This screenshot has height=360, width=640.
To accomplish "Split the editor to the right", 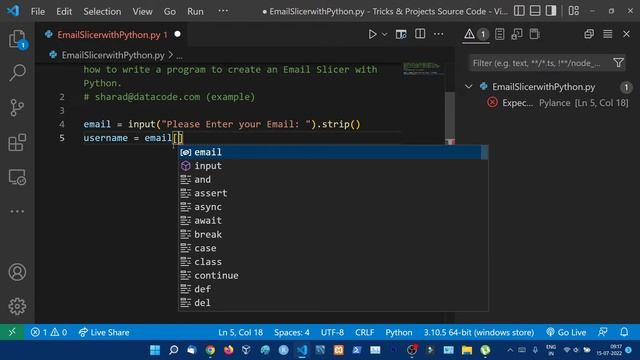I will click(x=420, y=34).
